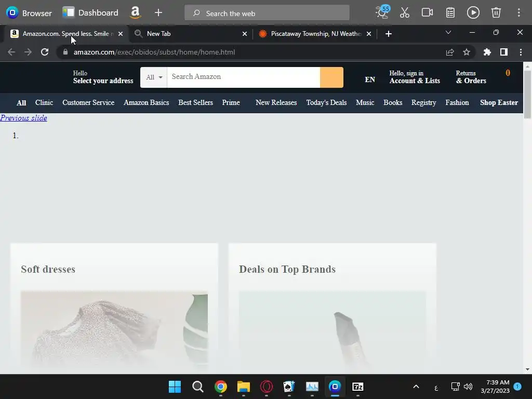
Task: Close the Piscataway Weather tab
Action: click(x=369, y=34)
